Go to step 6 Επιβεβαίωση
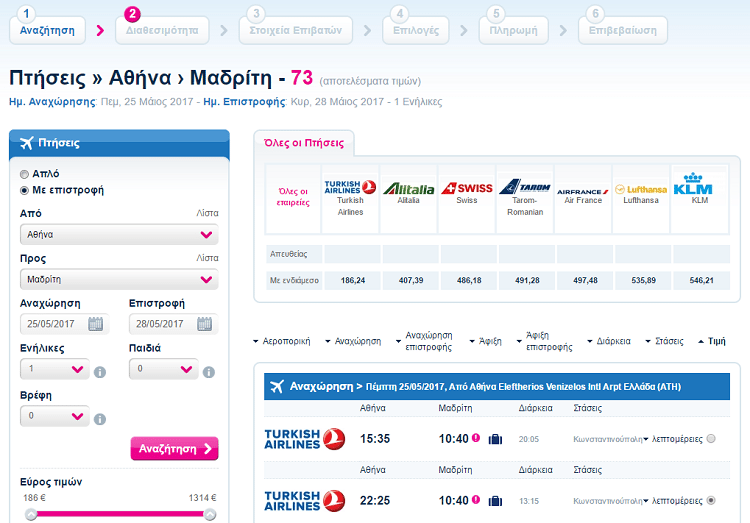This screenshot has width=750, height=523. [623, 30]
